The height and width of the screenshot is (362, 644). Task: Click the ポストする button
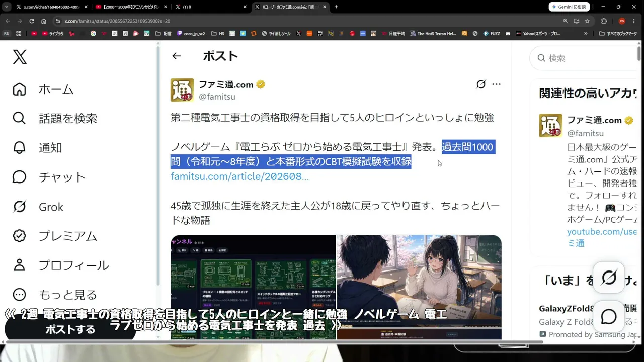tap(70, 330)
